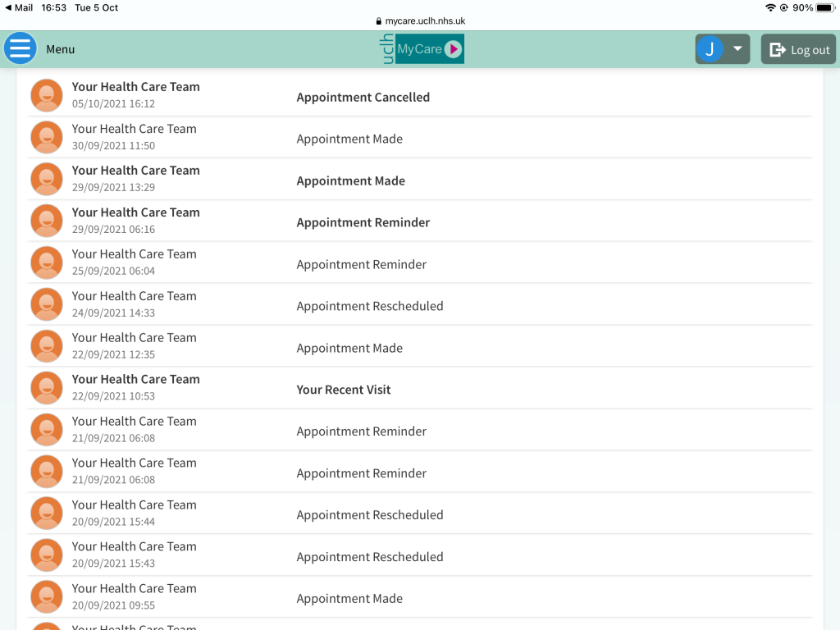Open the Your Recent Visit message

coord(344,390)
